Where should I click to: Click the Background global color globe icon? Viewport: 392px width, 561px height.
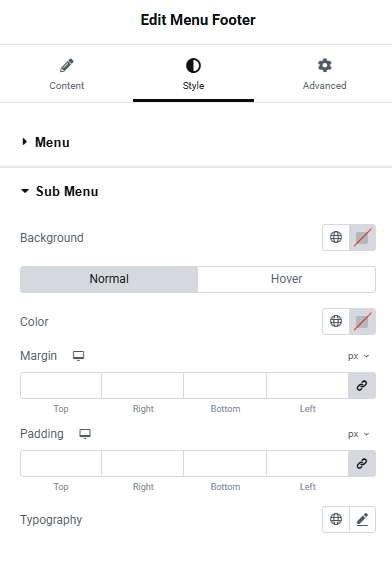pos(335,237)
